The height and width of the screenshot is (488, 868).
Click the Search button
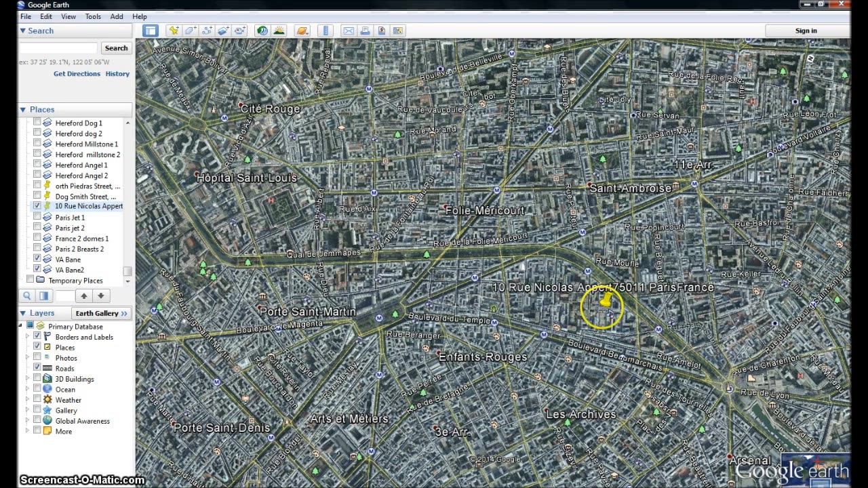[116, 48]
